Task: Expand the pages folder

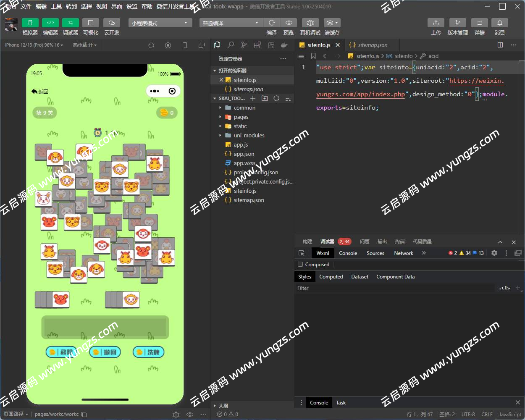Action: pos(241,117)
